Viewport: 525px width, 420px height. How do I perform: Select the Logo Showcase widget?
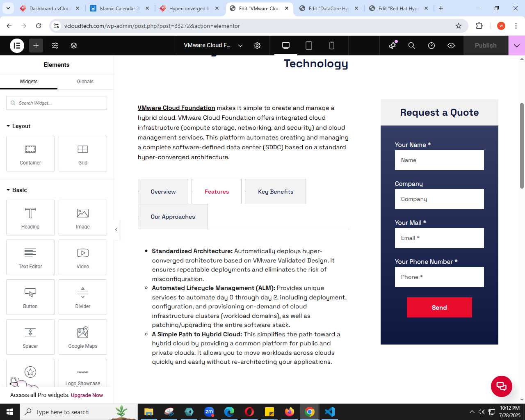tap(83, 373)
